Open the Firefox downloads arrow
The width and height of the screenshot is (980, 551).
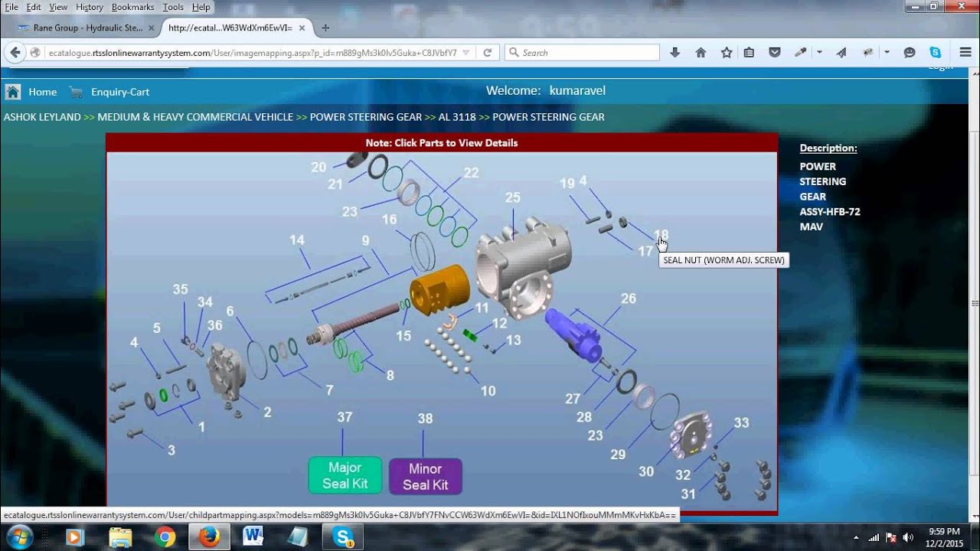pyautogui.click(x=675, y=53)
